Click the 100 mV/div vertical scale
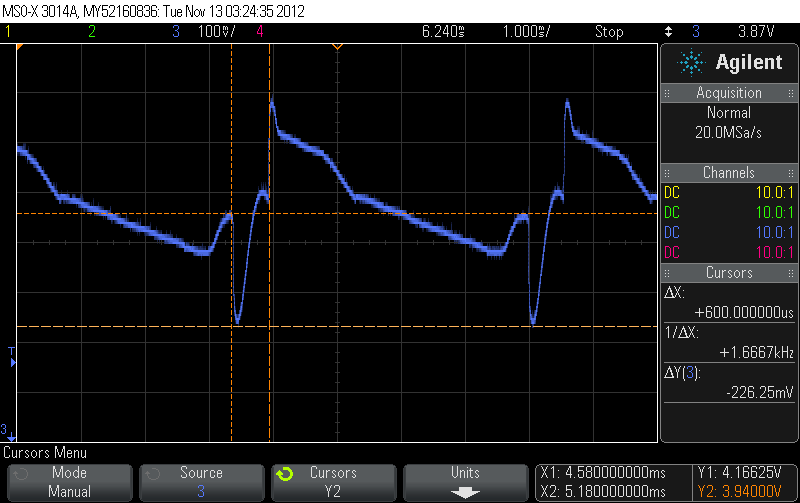 216,32
